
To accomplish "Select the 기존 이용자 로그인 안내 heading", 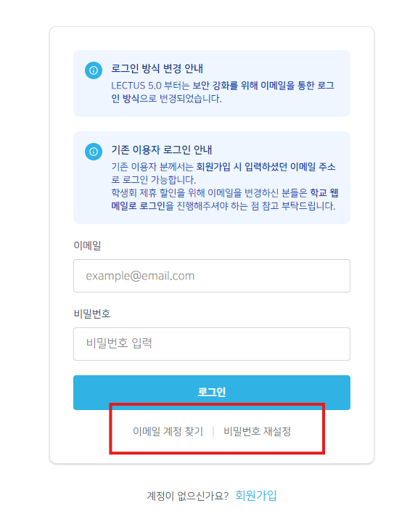I will click(x=162, y=150).
